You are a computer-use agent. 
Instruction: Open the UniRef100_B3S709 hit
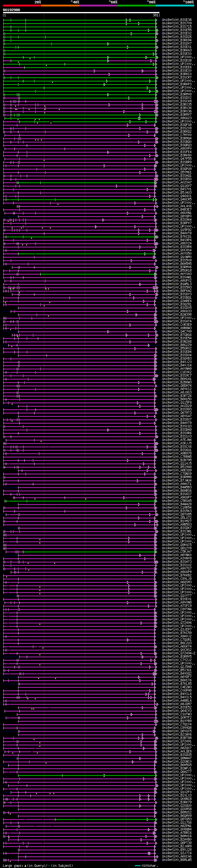click(x=177, y=23)
